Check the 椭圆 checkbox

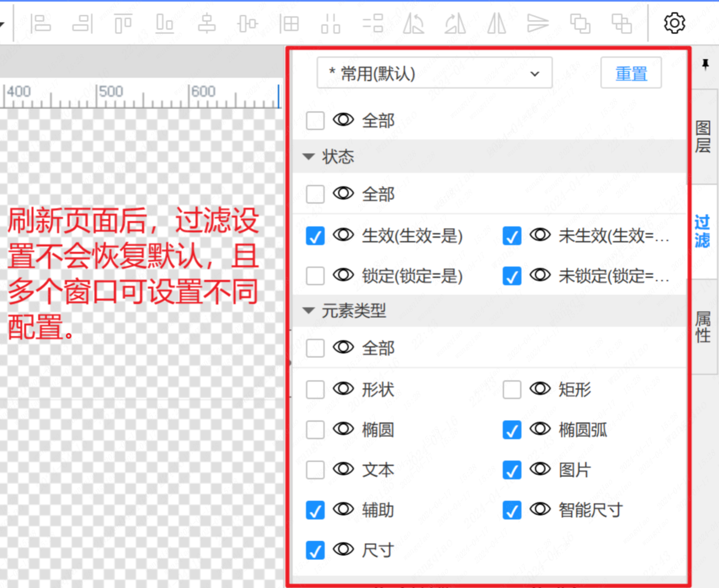315,430
